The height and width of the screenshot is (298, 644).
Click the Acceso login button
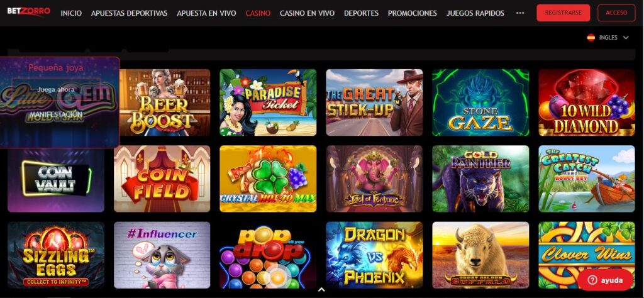pyautogui.click(x=616, y=13)
